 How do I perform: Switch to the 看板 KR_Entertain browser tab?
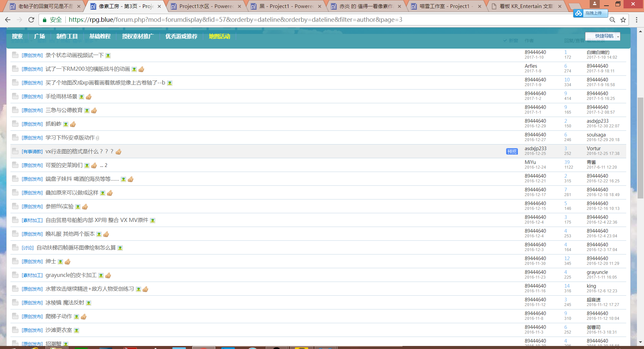(x=526, y=6)
